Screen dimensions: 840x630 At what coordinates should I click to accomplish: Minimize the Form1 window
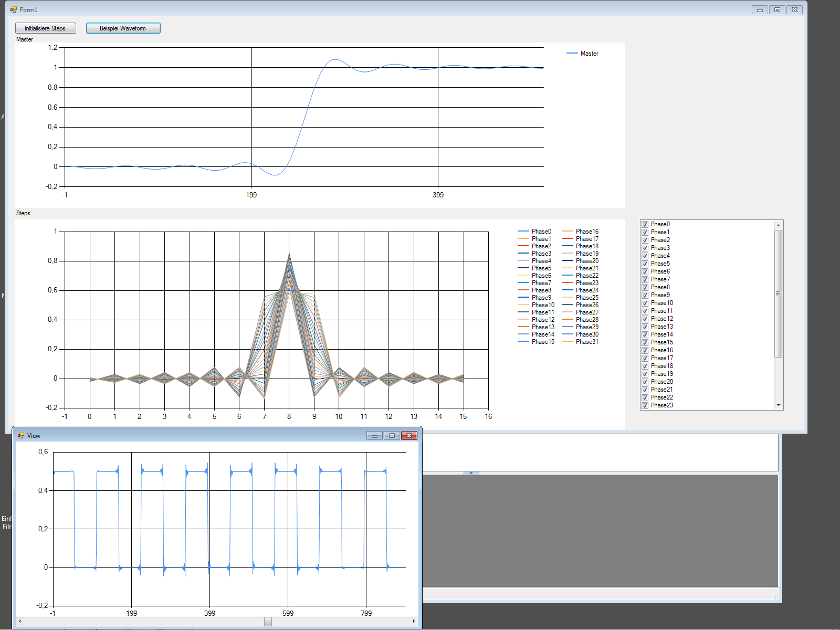coord(759,10)
